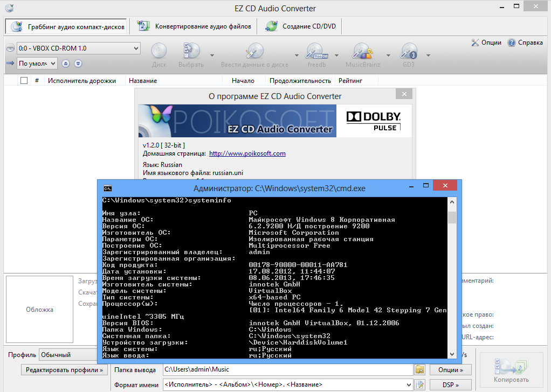Click Редактировать профили button
The image size is (551, 392).
click(64, 369)
